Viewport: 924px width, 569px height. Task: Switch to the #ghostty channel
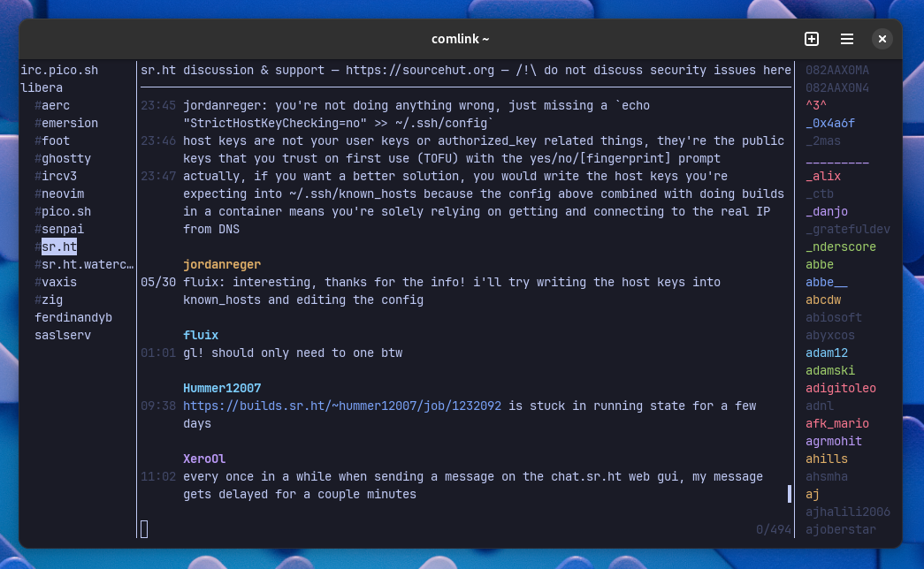click(x=66, y=158)
